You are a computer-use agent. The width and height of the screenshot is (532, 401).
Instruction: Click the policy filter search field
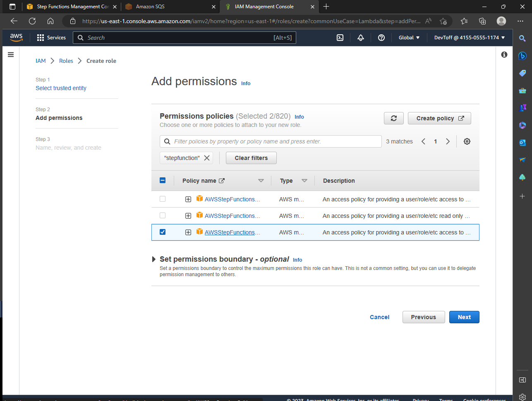coord(271,141)
